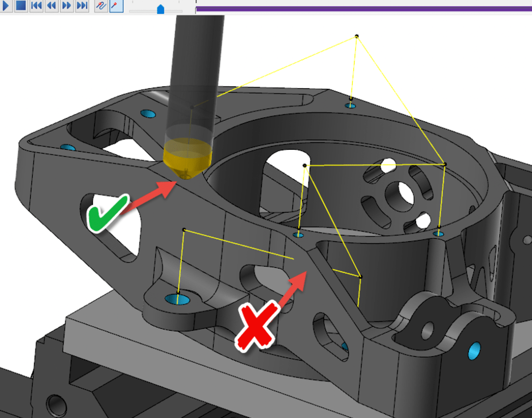Select the large blue hole at far right
This screenshot has height=418, width=532.
[474, 351]
